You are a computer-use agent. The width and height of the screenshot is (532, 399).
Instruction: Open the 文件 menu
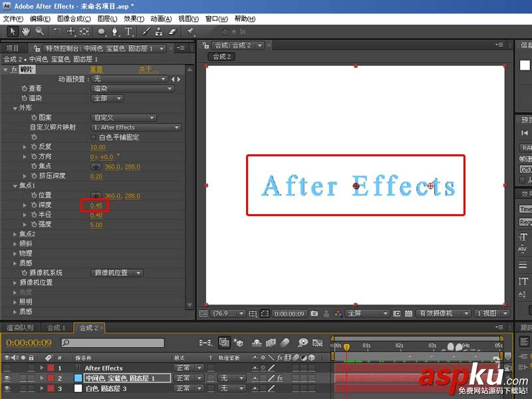coord(13,19)
